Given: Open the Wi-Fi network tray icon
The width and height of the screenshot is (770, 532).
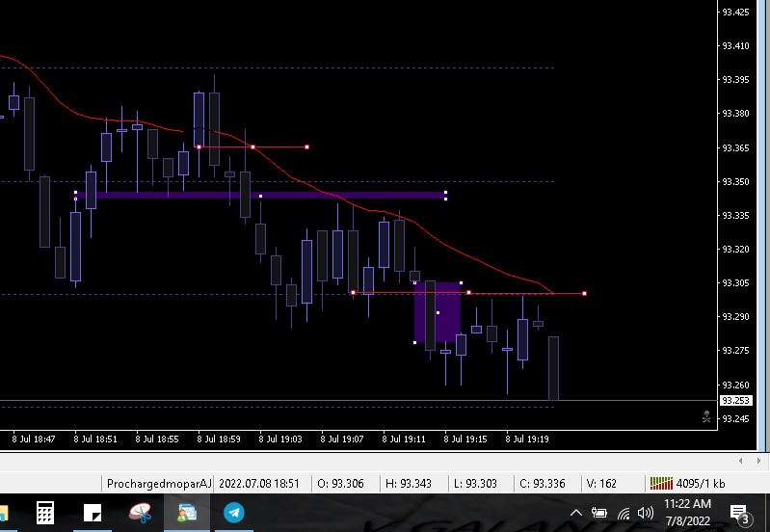Looking at the screenshot, I should (x=624, y=514).
